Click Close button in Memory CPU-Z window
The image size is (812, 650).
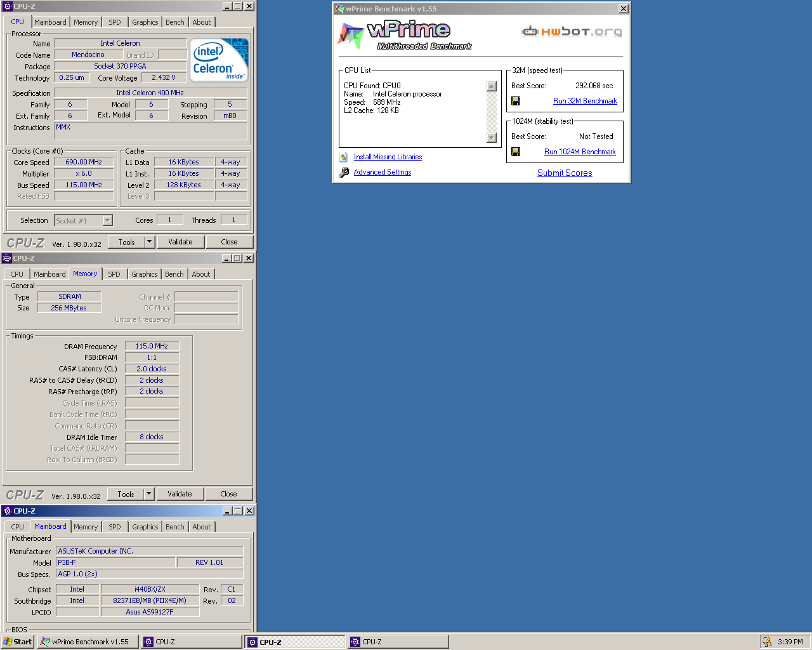(229, 494)
